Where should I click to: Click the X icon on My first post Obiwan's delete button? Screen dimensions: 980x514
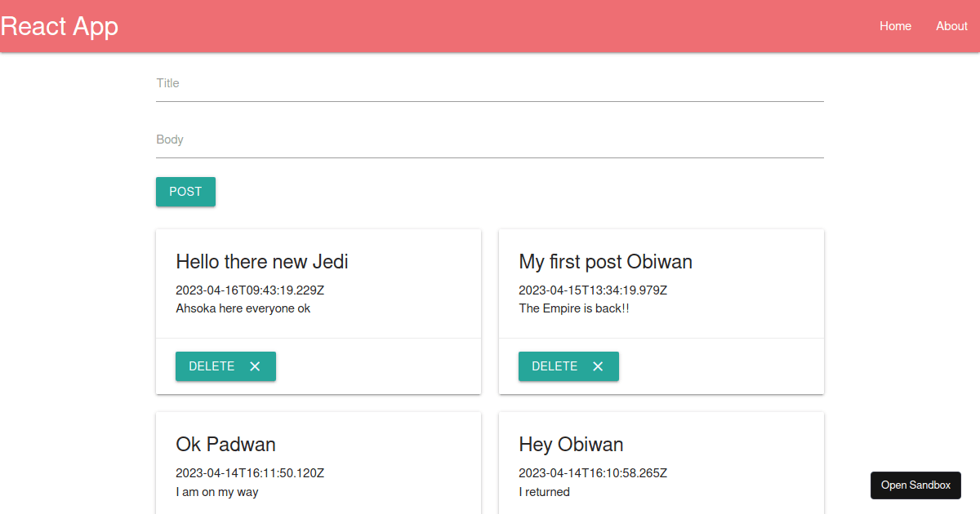[x=596, y=366]
